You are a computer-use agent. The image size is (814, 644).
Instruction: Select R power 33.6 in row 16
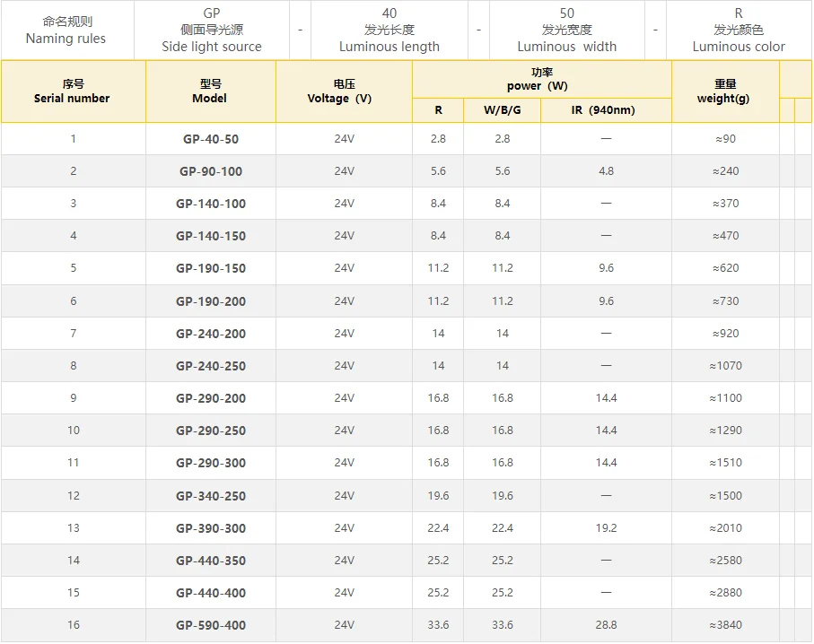(x=438, y=625)
